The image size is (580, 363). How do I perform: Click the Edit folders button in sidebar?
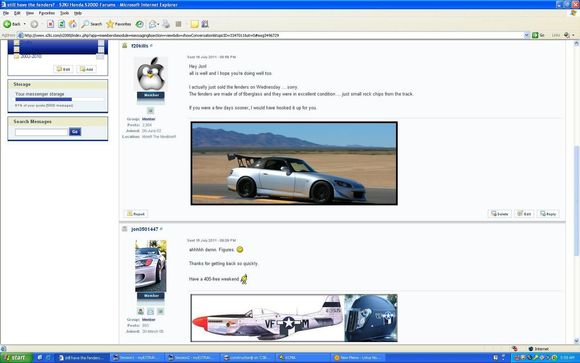point(63,69)
